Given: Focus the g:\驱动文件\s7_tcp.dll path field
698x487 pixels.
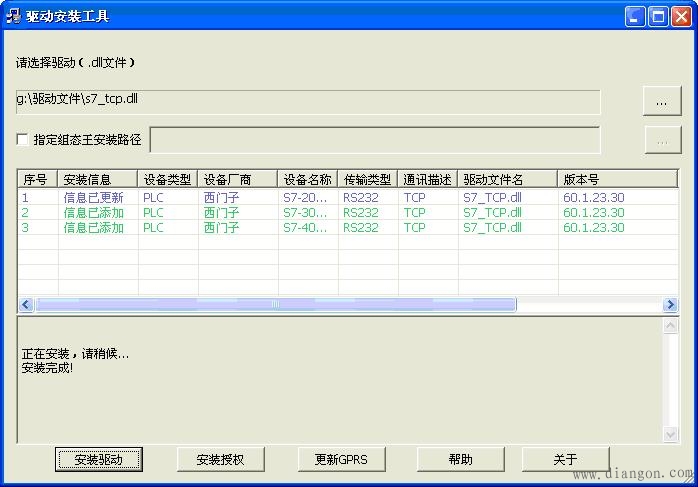Looking at the screenshot, I should (x=308, y=101).
